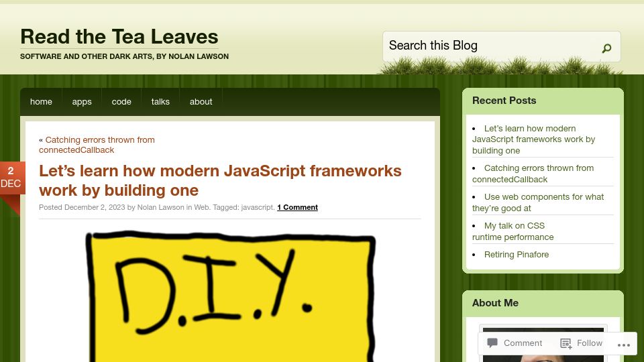This screenshot has height=362, width=644.
Task: Click the Follow subscribe icon
Action: click(x=566, y=343)
